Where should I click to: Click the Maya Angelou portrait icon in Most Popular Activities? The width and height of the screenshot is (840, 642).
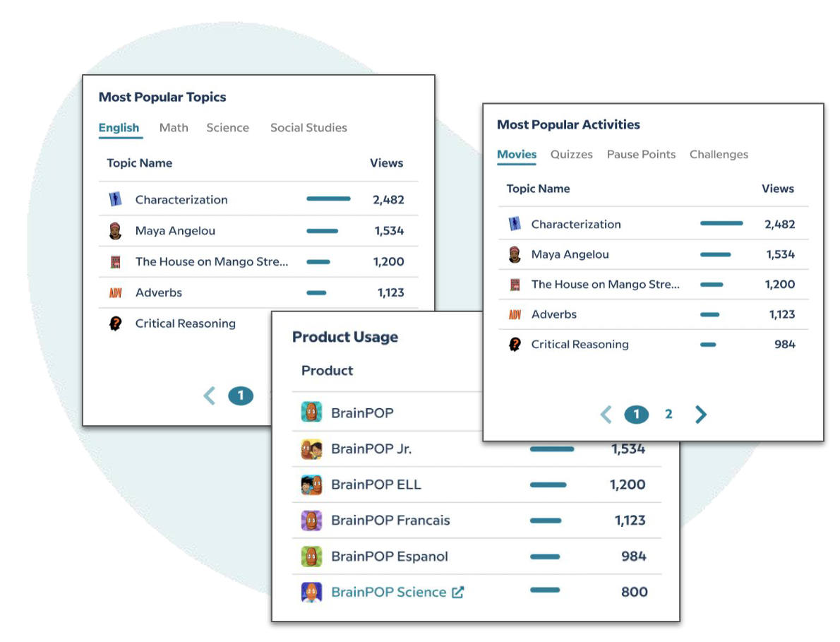pos(515,254)
